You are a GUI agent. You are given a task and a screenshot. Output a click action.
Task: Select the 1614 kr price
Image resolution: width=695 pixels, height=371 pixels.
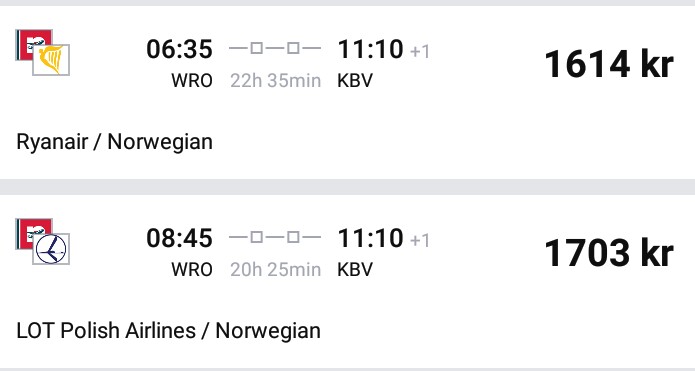click(609, 64)
